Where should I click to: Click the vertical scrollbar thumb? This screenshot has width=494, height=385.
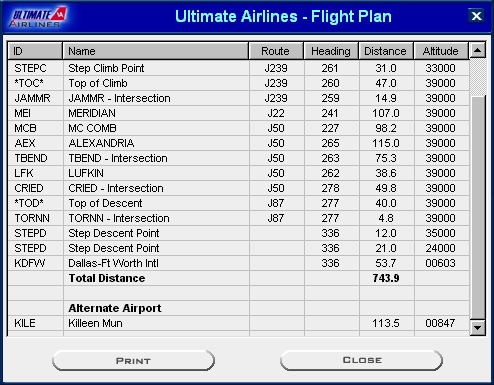coord(477,207)
